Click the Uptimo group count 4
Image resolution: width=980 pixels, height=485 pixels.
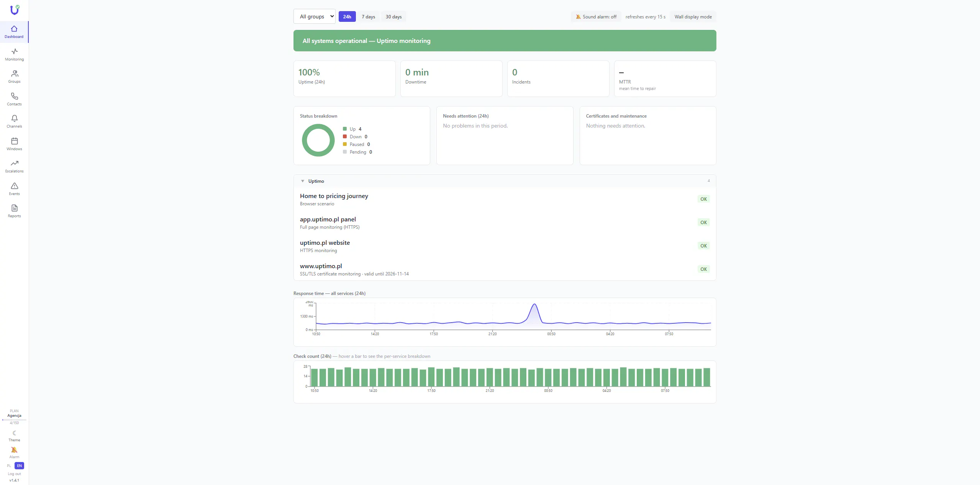point(708,181)
